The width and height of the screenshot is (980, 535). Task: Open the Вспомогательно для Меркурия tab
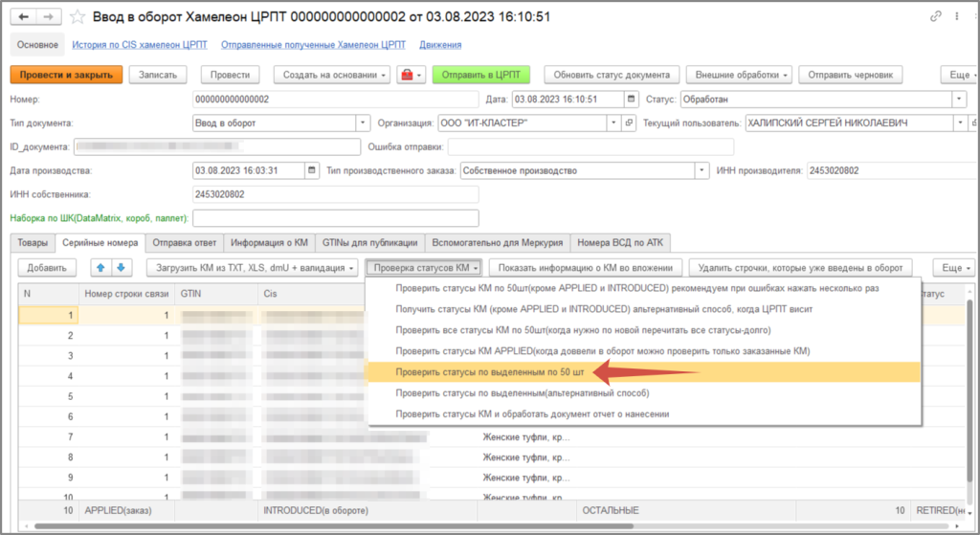pyautogui.click(x=498, y=242)
